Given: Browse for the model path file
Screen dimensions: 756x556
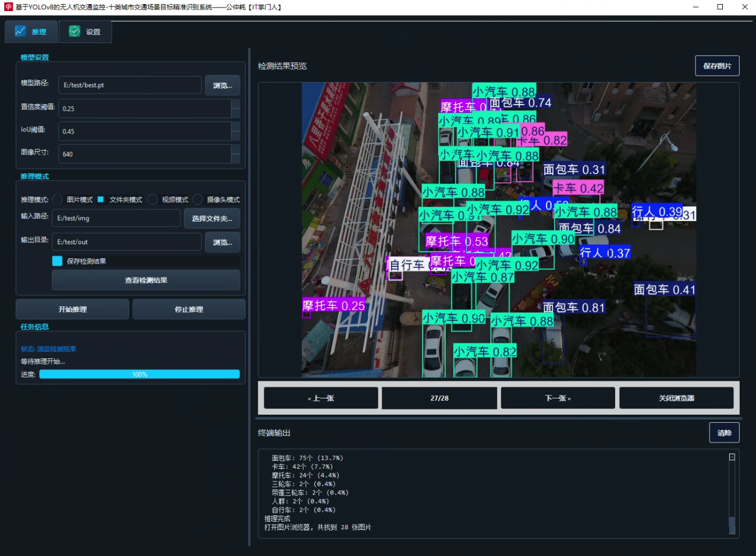Looking at the screenshot, I should point(222,85).
